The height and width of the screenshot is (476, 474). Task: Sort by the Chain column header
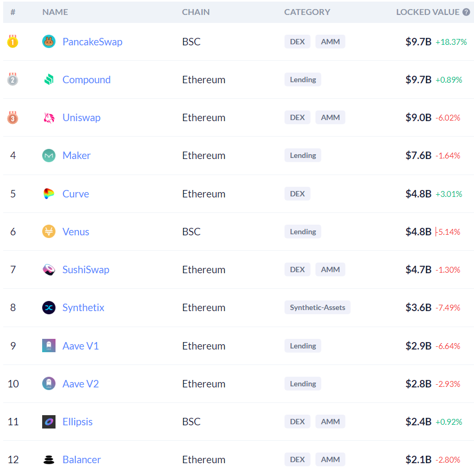click(x=195, y=12)
